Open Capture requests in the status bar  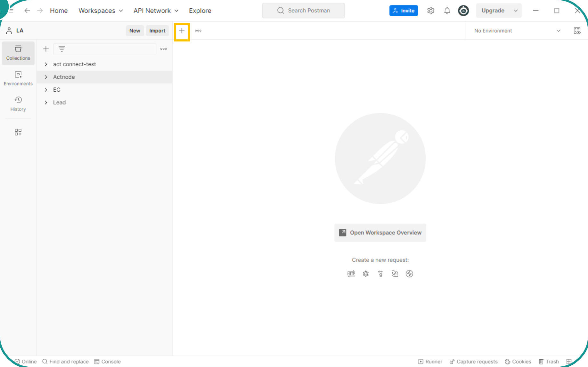[473, 362]
